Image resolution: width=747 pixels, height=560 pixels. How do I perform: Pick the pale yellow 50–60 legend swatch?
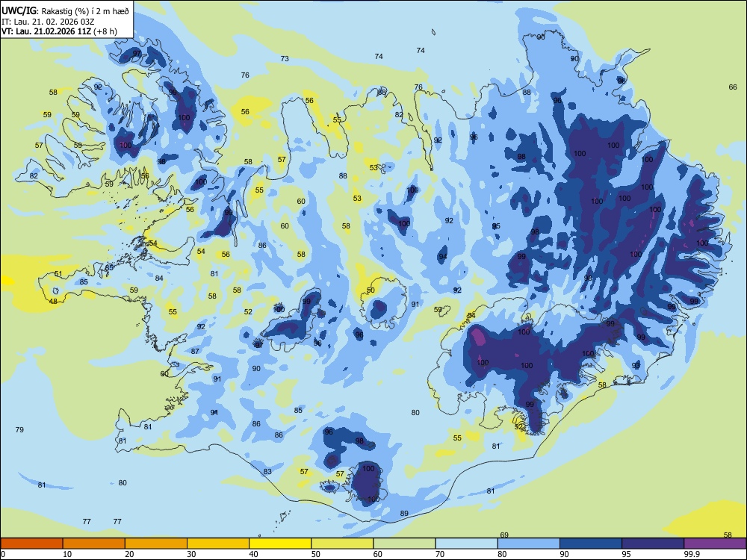(x=342, y=544)
